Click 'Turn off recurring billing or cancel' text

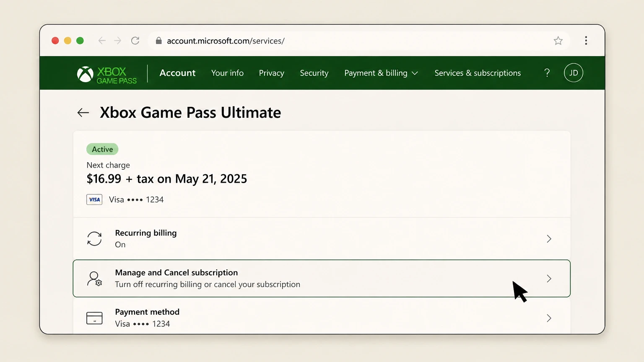click(x=208, y=284)
